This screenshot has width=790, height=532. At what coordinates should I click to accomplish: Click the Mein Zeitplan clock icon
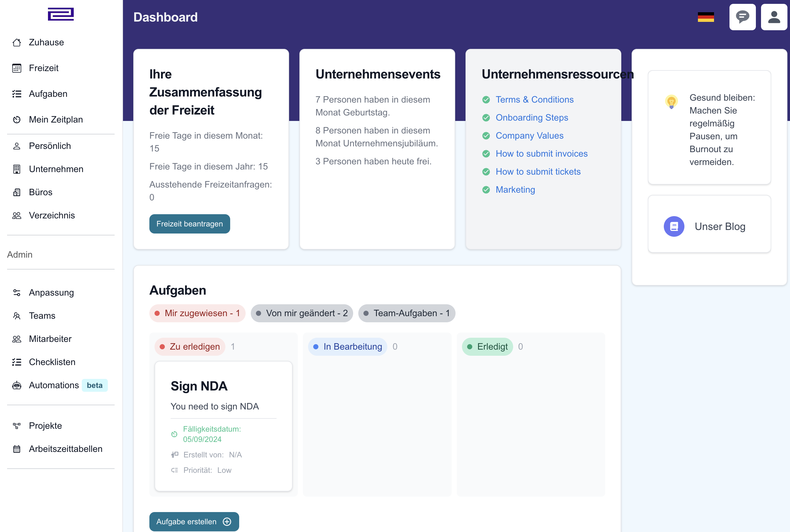click(17, 120)
